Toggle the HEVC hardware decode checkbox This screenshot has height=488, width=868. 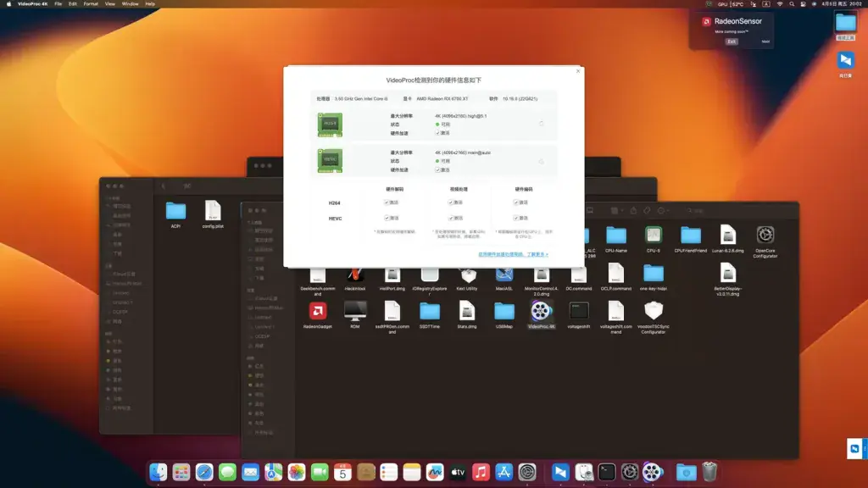(x=387, y=218)
